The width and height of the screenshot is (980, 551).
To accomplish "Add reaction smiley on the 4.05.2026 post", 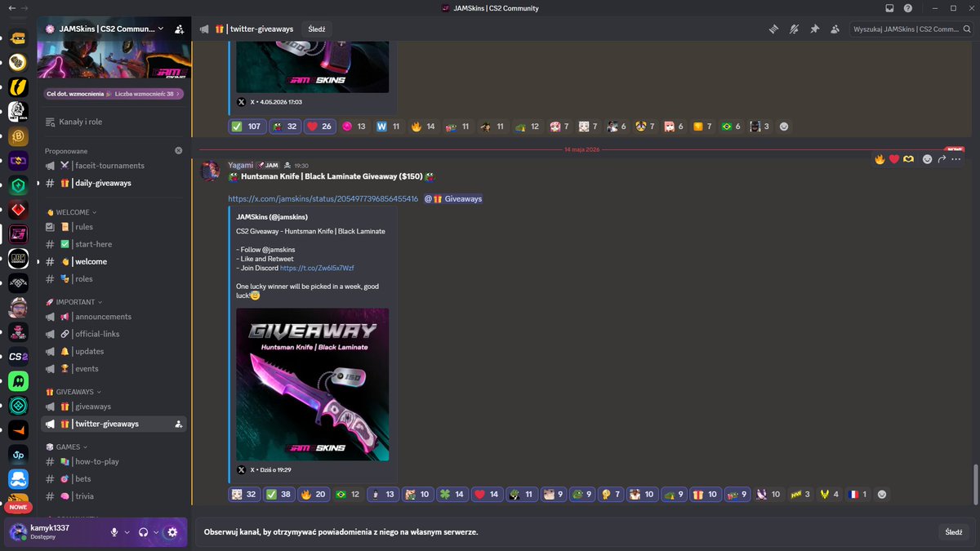I will click(784, 127).
